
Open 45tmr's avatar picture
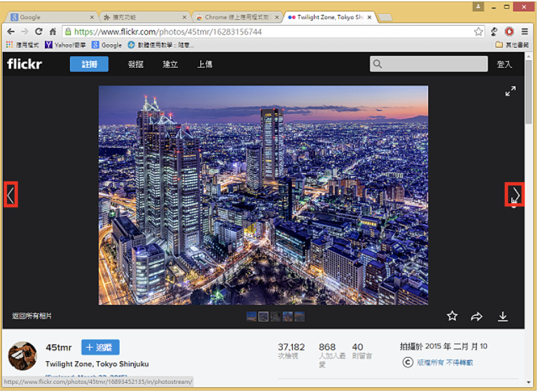click(22, 356)
